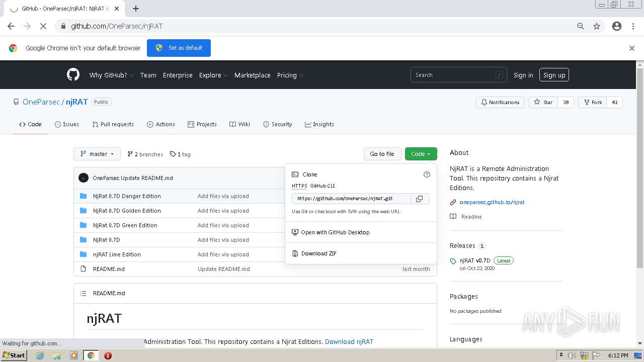Image resolution: width=644 pixels, height=362 pixels.
Task: Open the Notifications button
Action: coord(500,102)
